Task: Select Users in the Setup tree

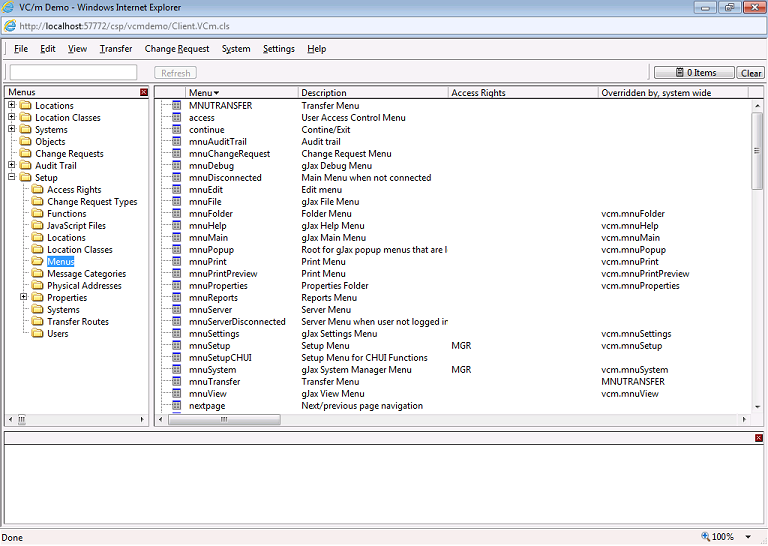Action: [x=58, y=334]
